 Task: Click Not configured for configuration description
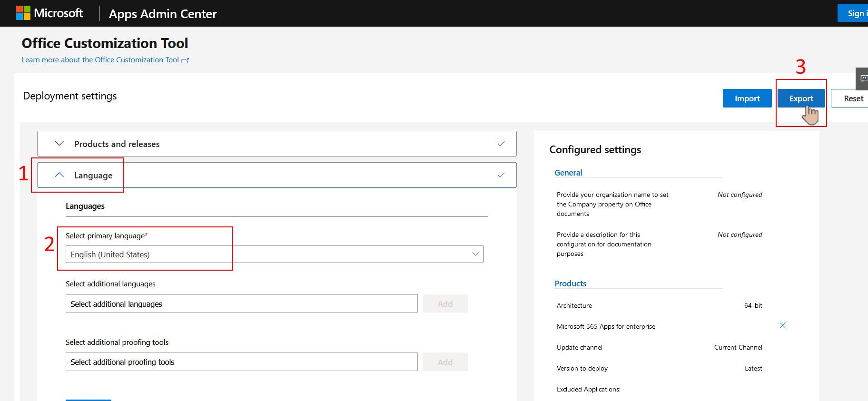tap(740, 235)
